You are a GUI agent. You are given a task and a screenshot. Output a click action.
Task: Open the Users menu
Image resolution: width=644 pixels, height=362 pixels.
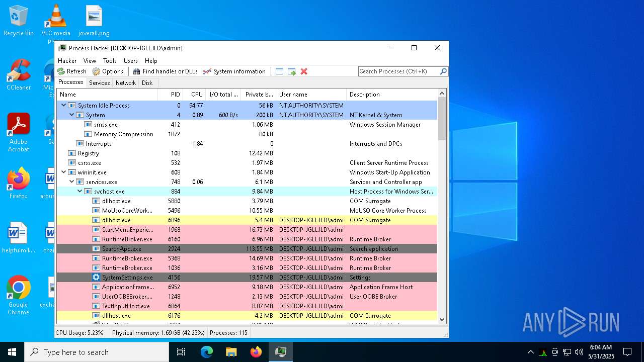coord(131,60)
